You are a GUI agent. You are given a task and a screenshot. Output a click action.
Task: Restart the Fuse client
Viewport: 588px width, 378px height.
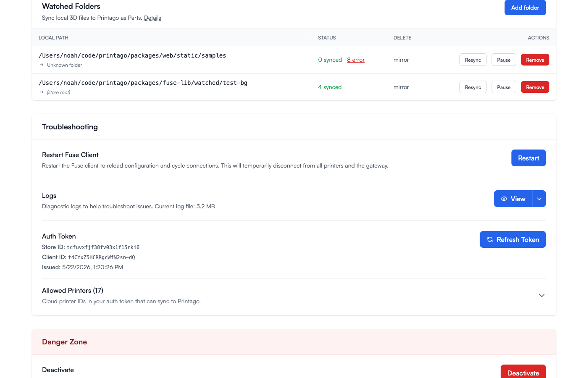[528, 158]
